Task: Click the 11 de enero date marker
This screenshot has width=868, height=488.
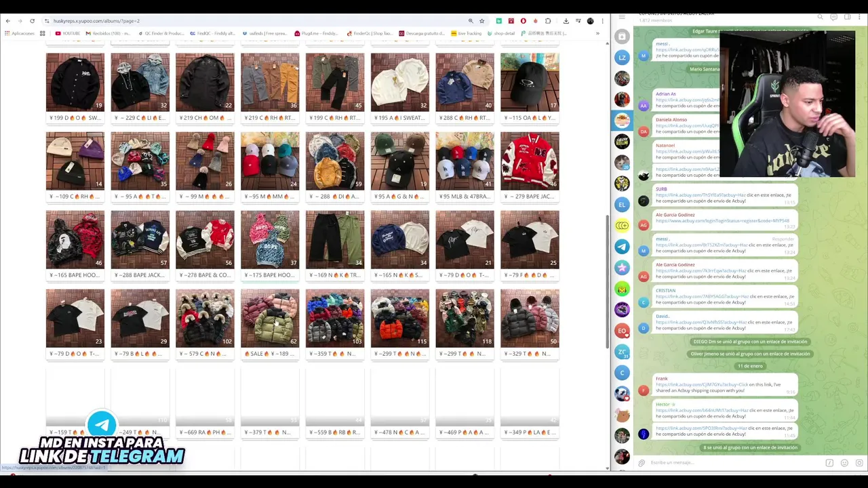Action: pos(750,366)
